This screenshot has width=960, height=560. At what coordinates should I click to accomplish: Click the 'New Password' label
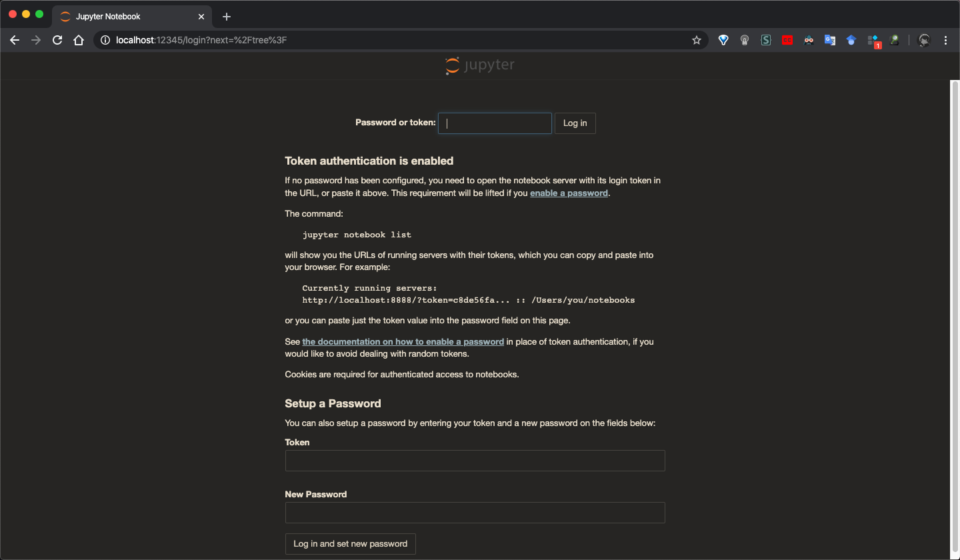[x=316, y=495]
